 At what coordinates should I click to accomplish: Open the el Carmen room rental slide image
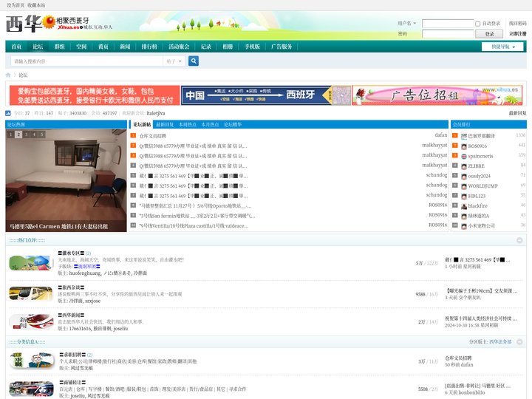pyautogui.click(x=66, y=180)
